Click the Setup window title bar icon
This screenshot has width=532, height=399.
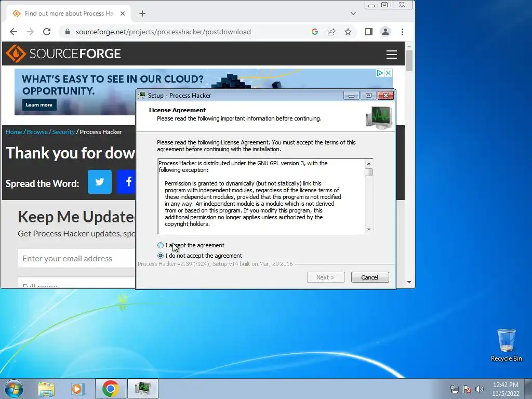point(142,96)
